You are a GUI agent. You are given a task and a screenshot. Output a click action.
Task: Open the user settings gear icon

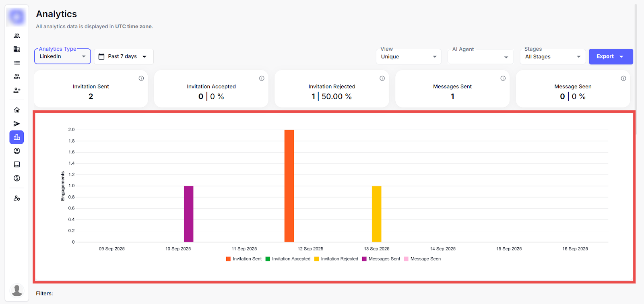(x=17, y=198)
